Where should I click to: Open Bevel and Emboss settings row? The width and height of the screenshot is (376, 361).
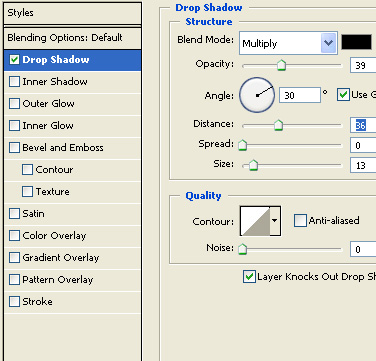tap(73, 148)
